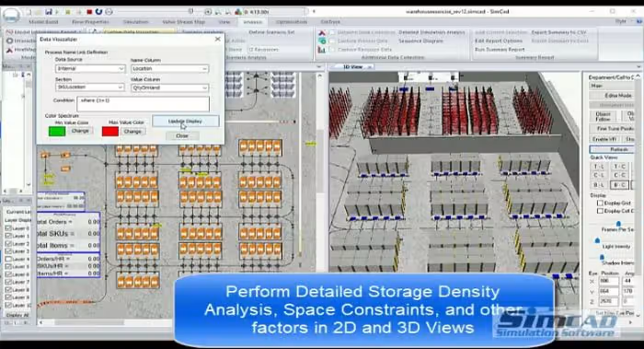
Task: Toggle Layer 7 visibility checkbox
Action: point(7,282)
